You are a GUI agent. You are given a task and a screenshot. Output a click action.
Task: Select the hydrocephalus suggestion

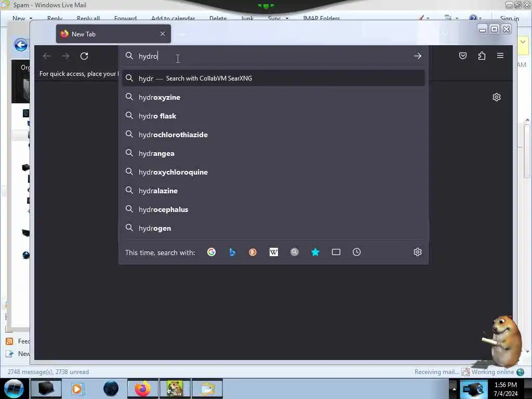[273, 209]
